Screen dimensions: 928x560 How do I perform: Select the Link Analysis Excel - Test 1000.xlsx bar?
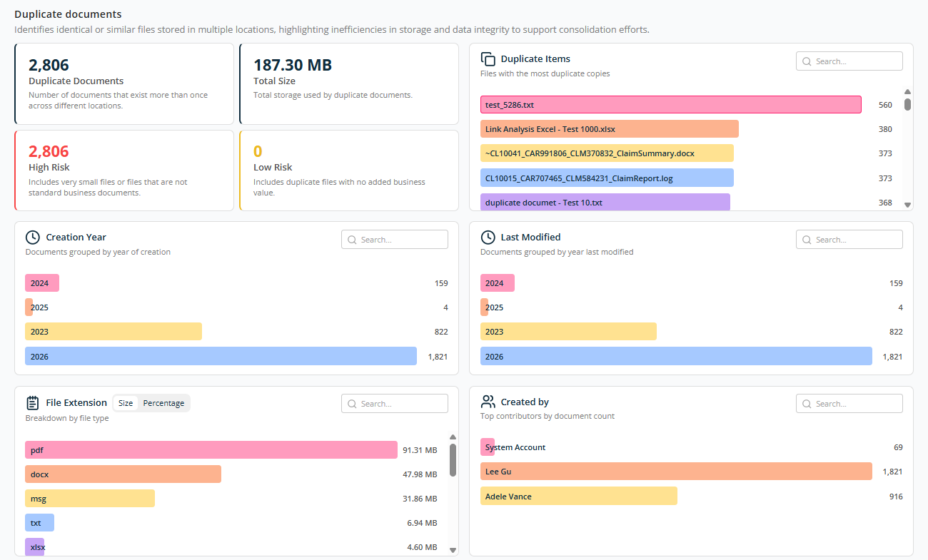[x=610, y=129]
